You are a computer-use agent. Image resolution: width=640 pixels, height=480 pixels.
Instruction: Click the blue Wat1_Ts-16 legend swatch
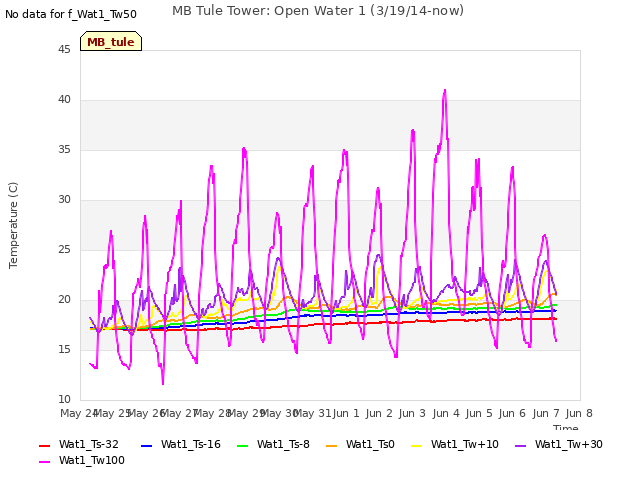147,446
